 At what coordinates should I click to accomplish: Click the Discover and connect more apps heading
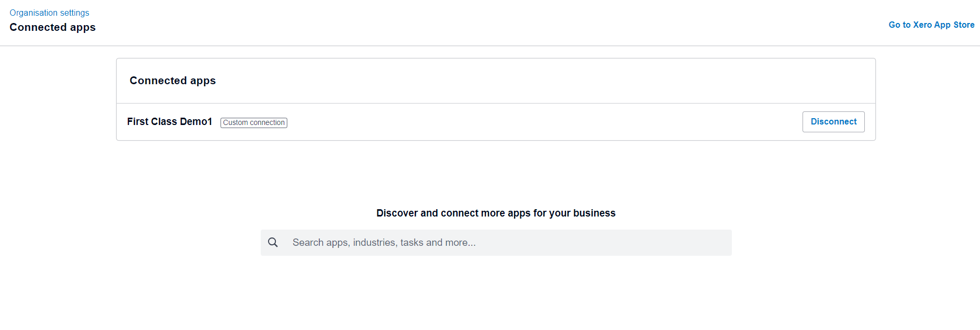[x=496, y=213]
